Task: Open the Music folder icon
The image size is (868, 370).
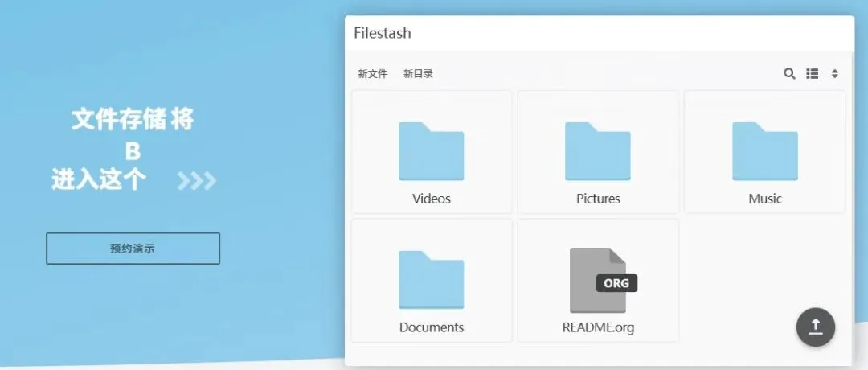Action: click(765, 151)
